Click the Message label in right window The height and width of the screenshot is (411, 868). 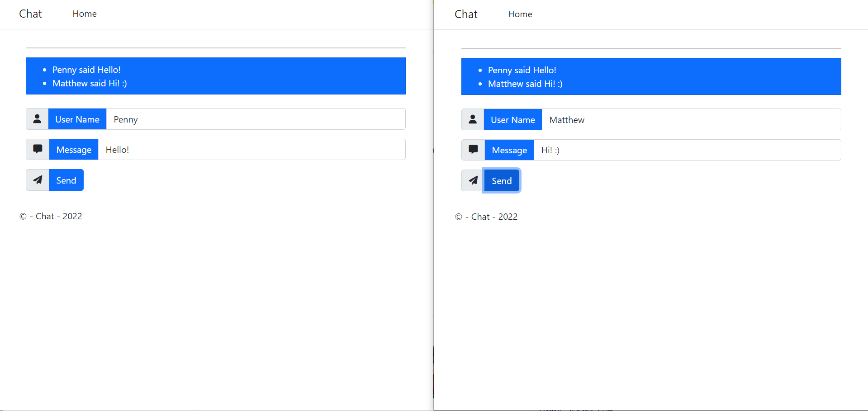point(509,150)
